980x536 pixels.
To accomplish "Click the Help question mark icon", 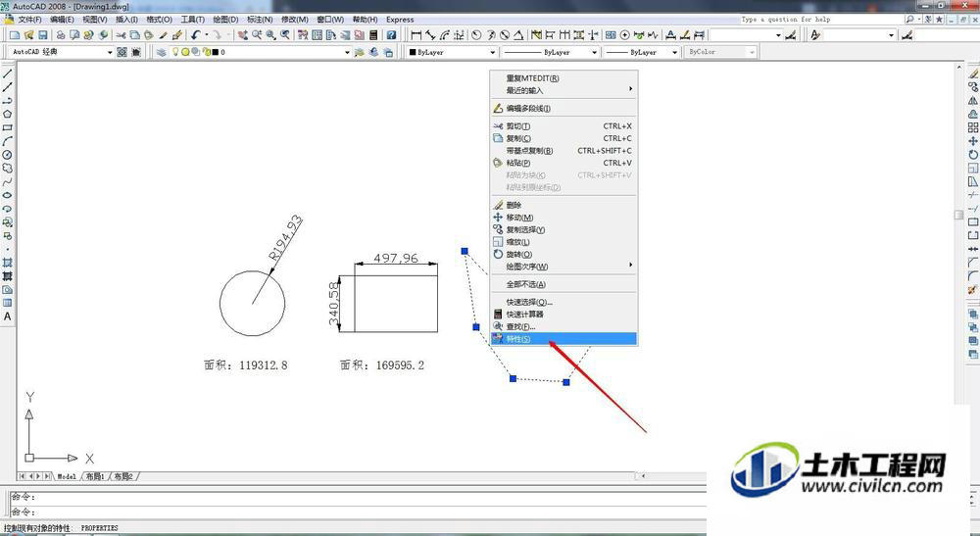I will 391,35.
